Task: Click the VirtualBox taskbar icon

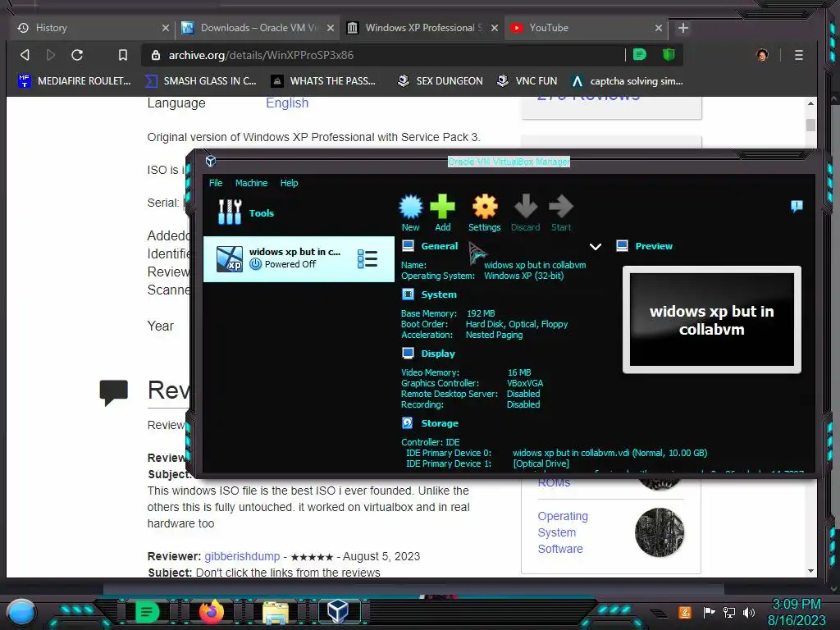Action: click(x=338, y=611)
